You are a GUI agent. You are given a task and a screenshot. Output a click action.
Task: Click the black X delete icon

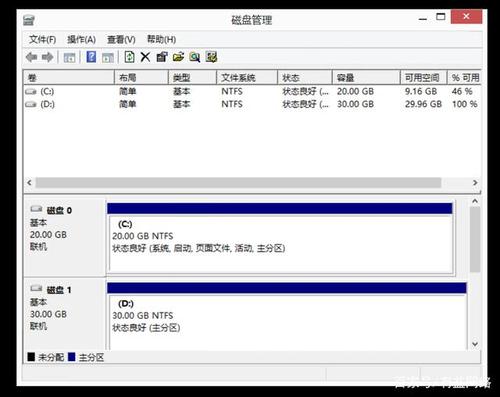pos(145,57)
